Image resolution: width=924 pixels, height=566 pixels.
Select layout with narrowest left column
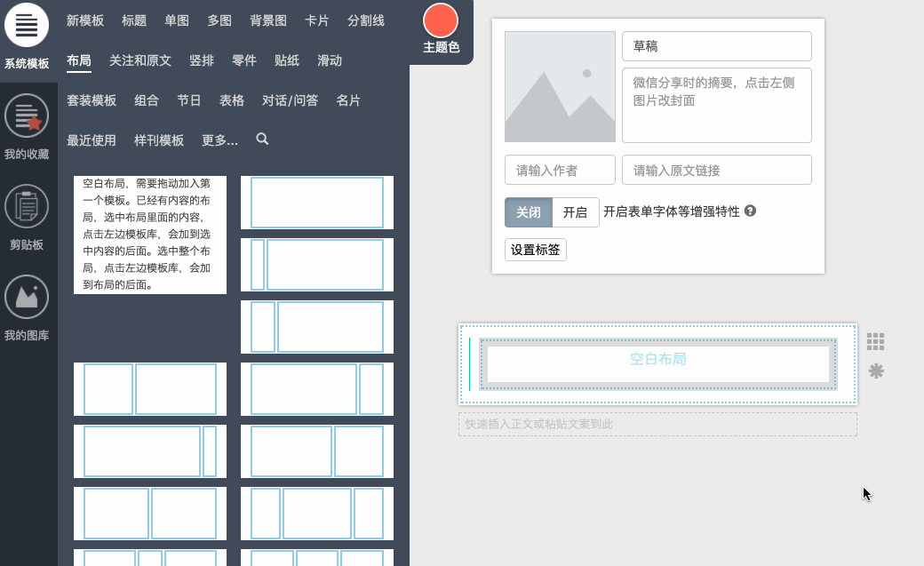pyautogui.click(x=317, y=265)
